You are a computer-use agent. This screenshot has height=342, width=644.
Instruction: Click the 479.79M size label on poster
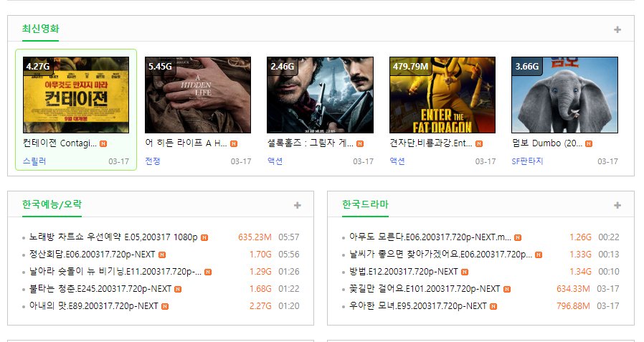(x=410, y=67)
